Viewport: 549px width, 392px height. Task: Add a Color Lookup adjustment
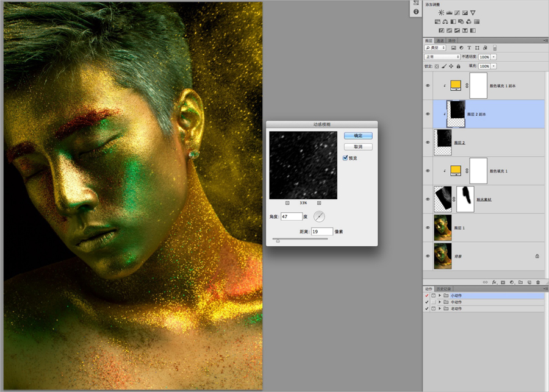click(476, 22)
